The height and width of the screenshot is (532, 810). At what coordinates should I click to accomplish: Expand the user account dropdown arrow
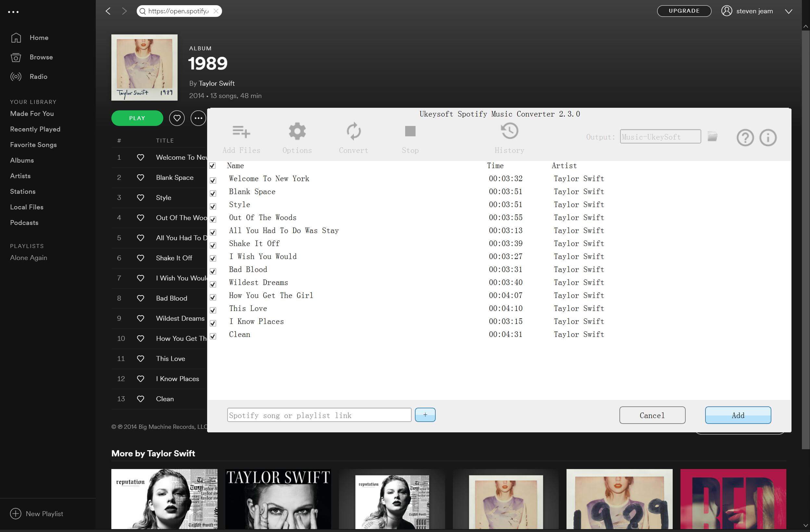click(789, 11)
